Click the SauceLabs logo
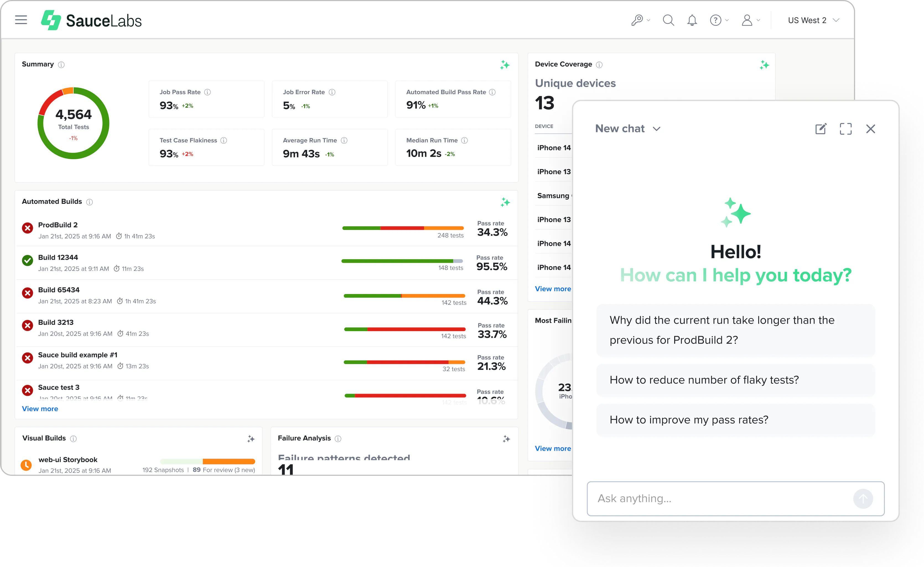924x567 pixels. [x=91, y=20]
